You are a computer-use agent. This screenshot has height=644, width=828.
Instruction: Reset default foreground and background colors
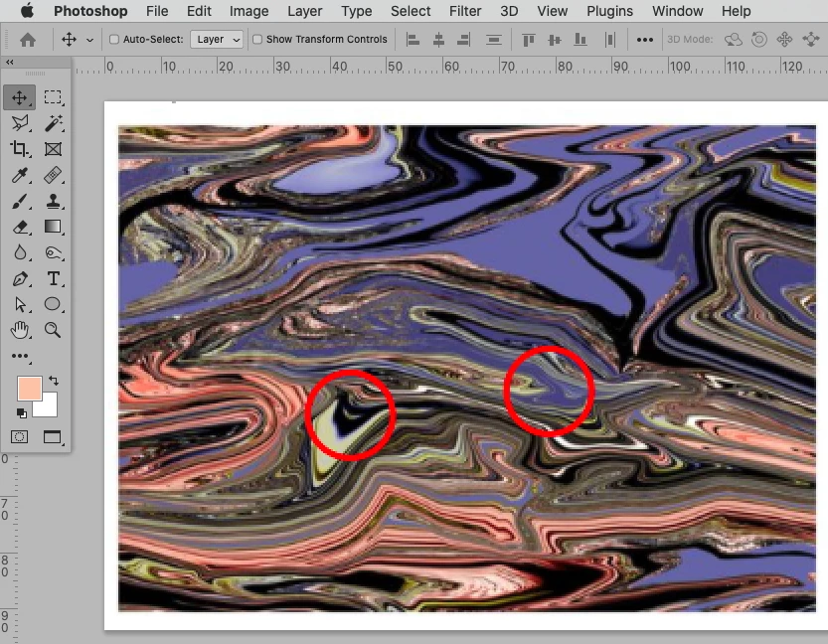[x=21, y=412]
